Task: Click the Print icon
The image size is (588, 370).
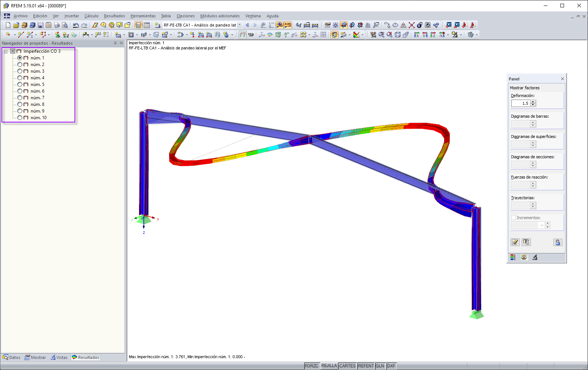Action: (57, 25)
